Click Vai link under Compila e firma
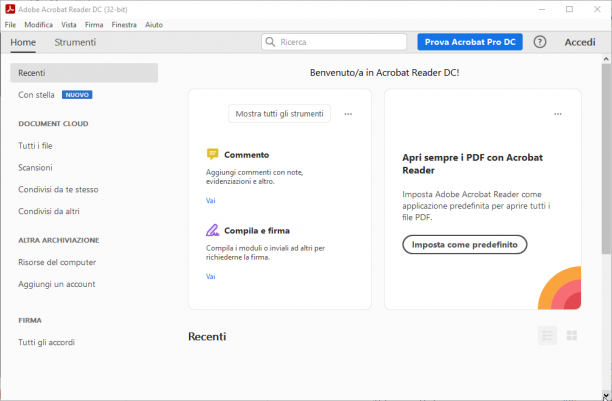 click(210, 276)
